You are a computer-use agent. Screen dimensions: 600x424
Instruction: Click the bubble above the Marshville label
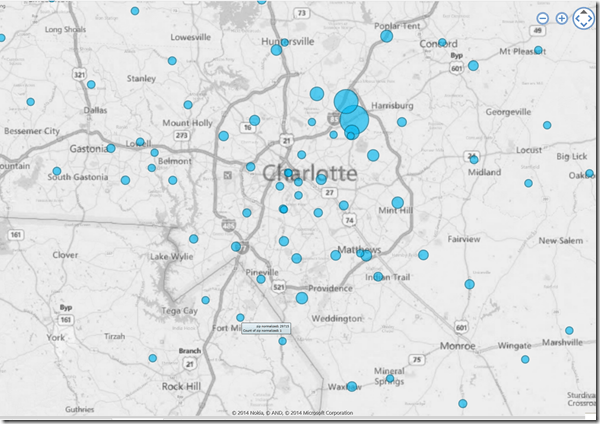click(x=569, y=330)
